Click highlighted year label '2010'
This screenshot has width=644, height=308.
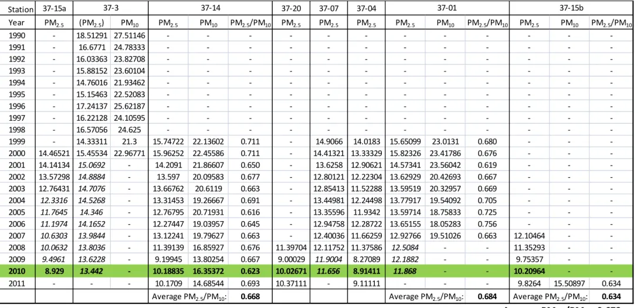click(x=18, y=271)
